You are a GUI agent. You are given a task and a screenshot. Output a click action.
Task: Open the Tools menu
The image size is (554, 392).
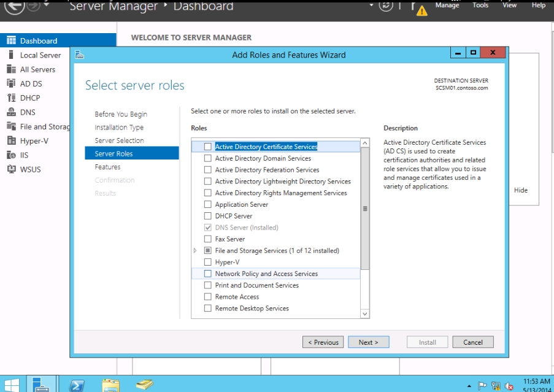480,5
